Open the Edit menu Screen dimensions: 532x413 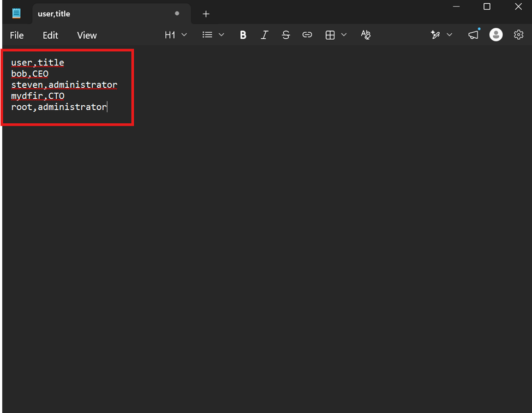50,35
